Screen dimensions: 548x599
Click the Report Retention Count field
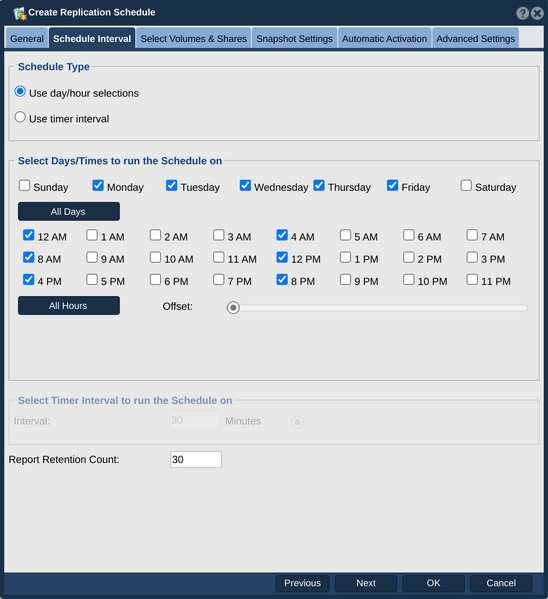click(196, 459)
